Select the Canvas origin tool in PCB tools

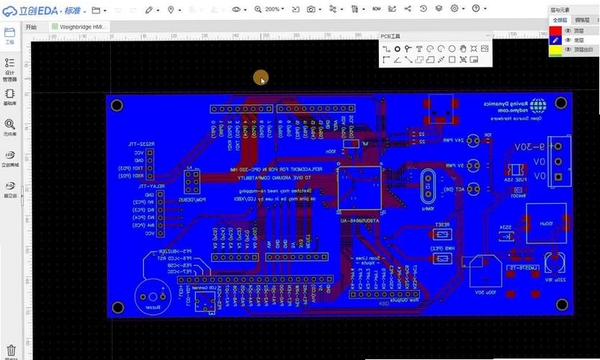click(386, 60)
